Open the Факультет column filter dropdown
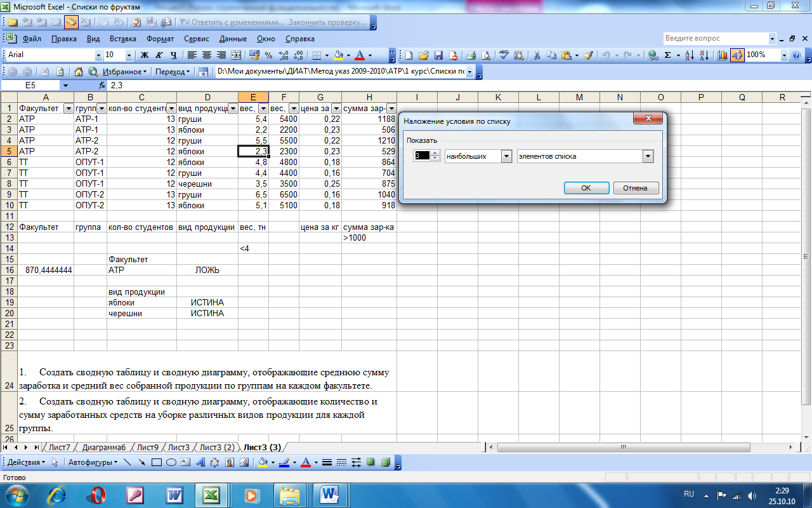 tap(69, 109)
